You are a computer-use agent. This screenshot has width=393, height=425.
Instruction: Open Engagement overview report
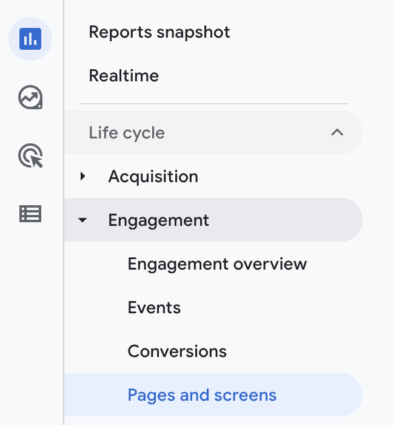pyautogui.click(x=217, y=264)
